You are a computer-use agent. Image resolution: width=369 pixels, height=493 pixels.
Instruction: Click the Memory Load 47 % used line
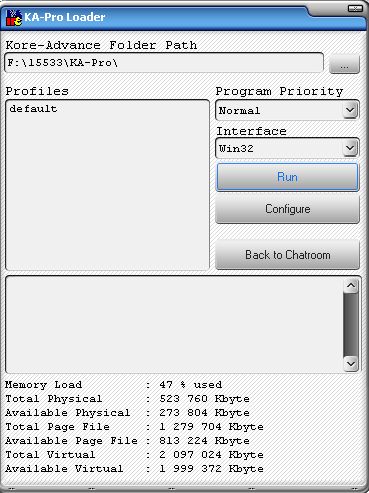(x=113, y=385)
